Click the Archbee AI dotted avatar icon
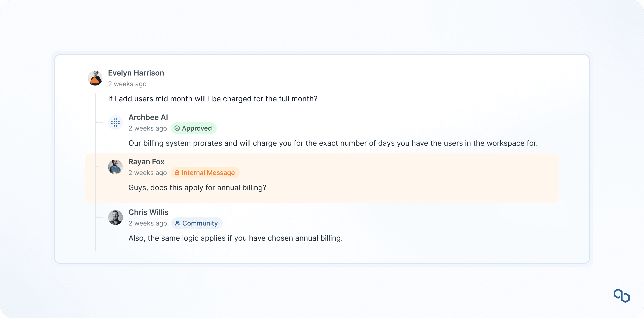 (x=115, y=122)
